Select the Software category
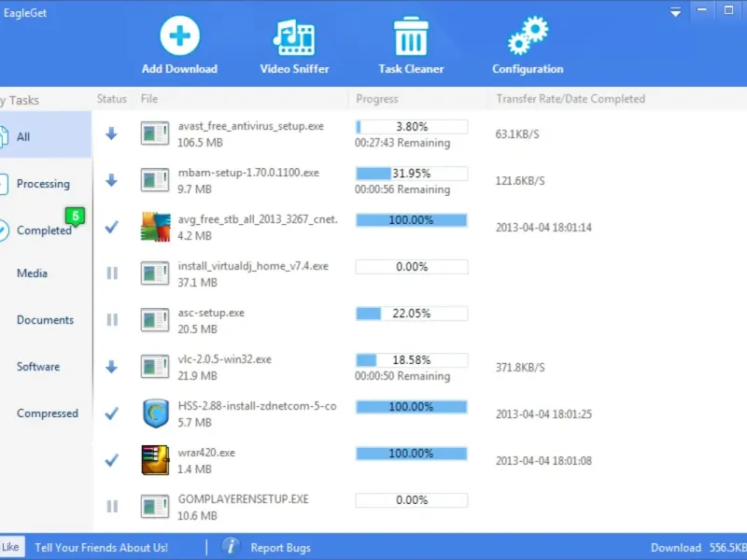Screen dimensions: 747x560 click(x=38, y=366)
